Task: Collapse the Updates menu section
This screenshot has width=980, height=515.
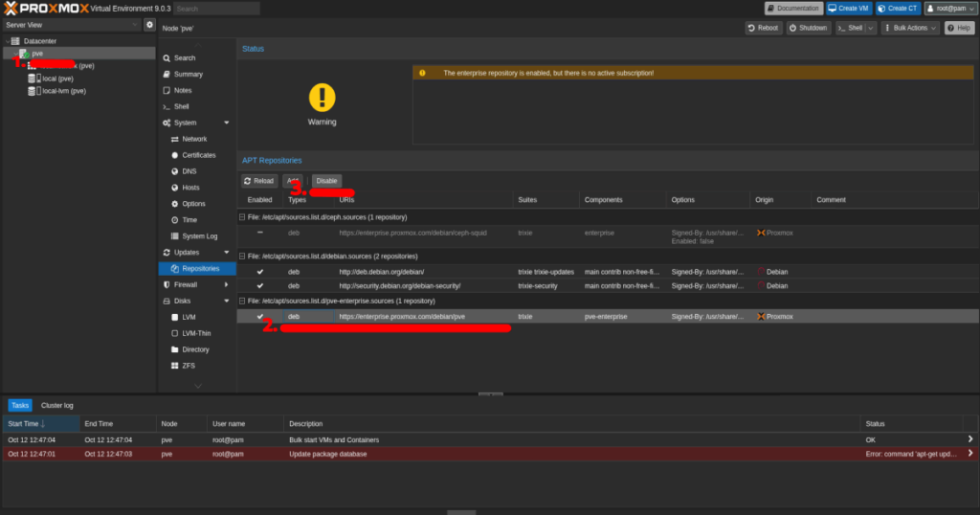Action: (226, 253)
